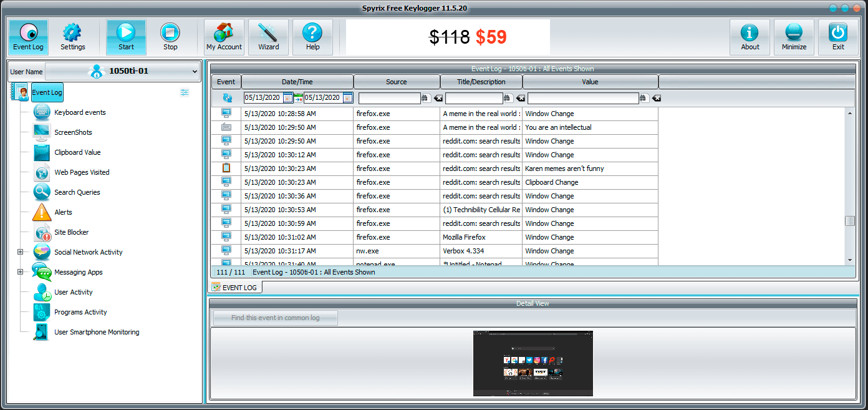
Task: Click the refresh icon in filter row
Action: (x=226, y=98)
